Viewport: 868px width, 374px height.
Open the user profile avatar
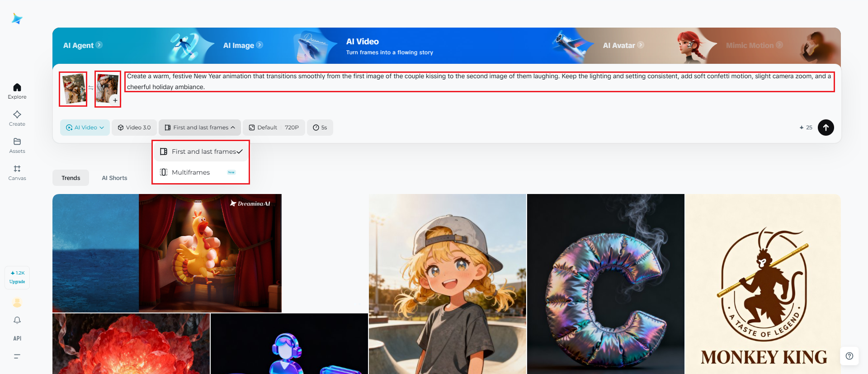(17, 303)
